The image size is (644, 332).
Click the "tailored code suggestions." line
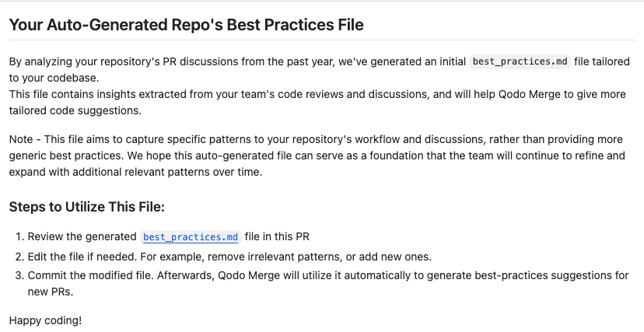point(75,111)
